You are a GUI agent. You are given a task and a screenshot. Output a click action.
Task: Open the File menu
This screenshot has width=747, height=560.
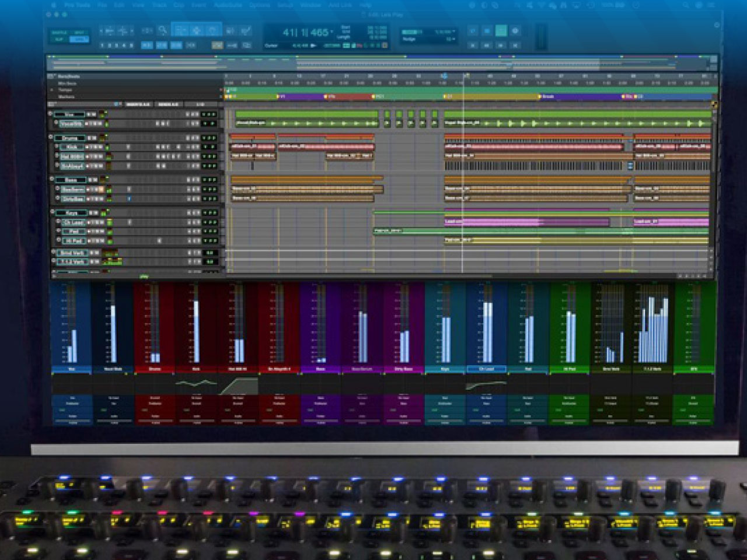(x=103, y=5)
